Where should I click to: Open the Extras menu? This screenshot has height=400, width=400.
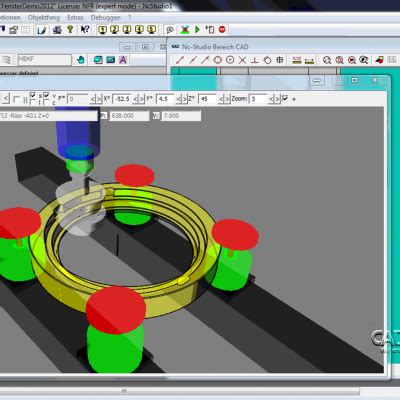click(x=75, y=17)
